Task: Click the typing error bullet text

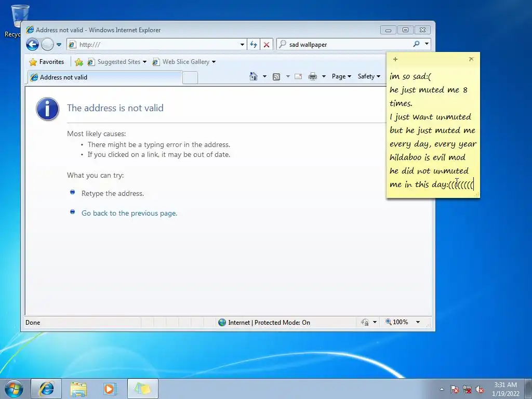Action: [x=159, y=144]
